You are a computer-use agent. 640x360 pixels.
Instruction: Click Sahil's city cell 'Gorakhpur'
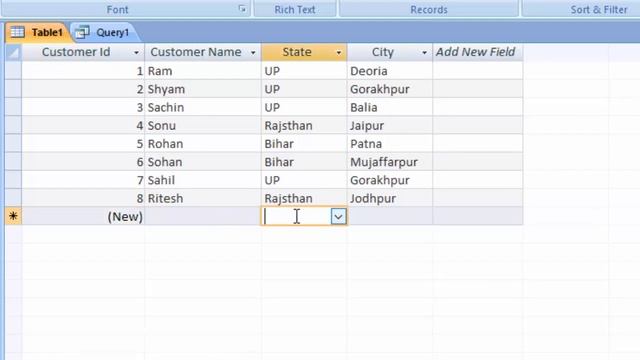(390, 180)
